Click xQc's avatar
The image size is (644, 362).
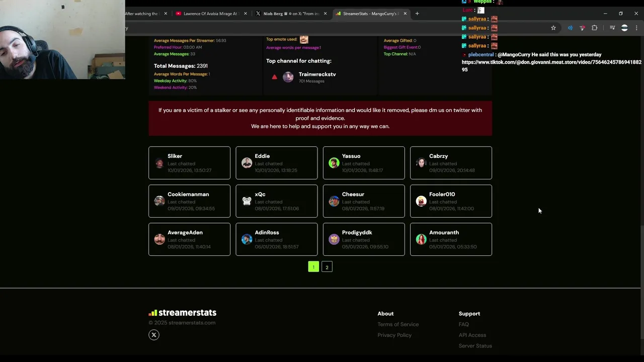[247, 201]
